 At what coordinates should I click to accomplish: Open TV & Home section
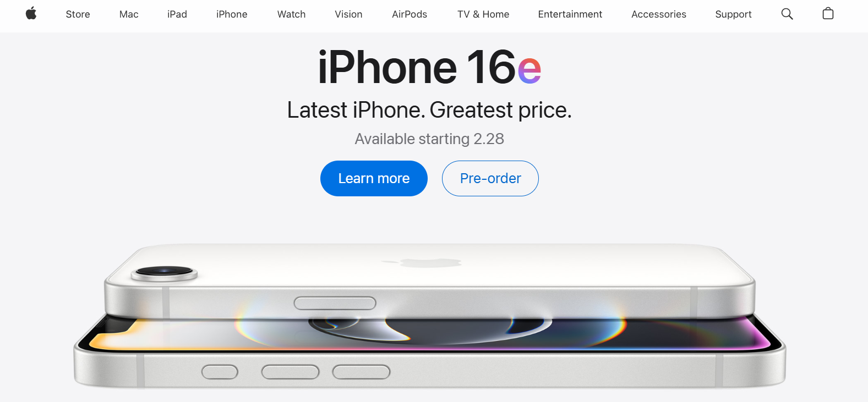483,14
